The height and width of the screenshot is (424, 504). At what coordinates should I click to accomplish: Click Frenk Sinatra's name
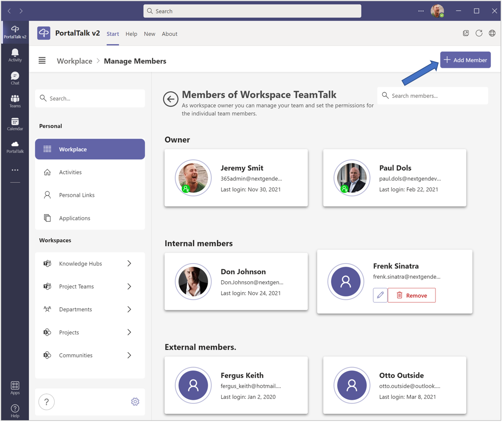tap(396, 266)
